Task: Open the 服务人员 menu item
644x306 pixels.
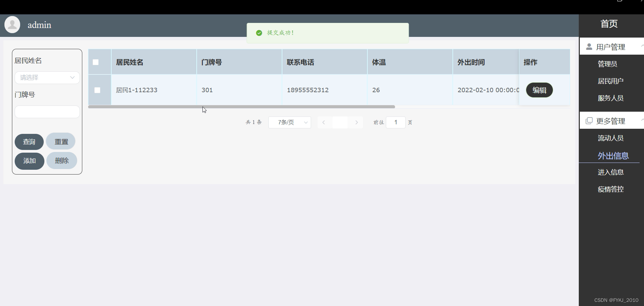Action: coord(611,98)
